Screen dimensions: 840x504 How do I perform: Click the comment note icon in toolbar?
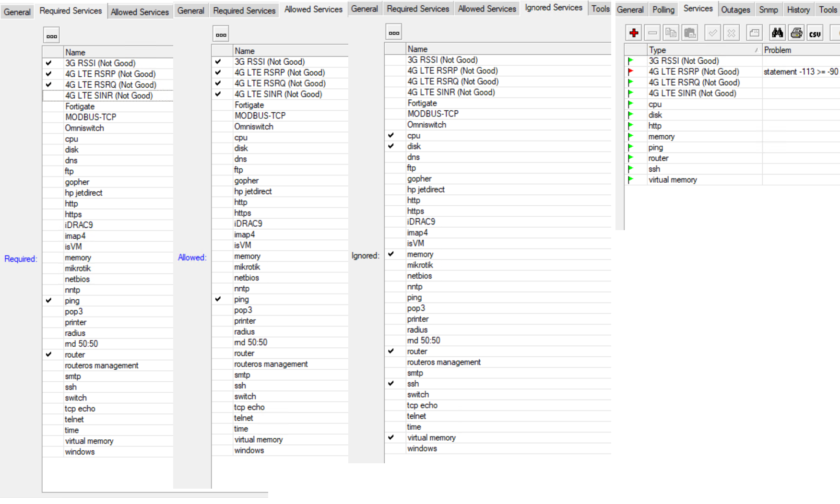[754, 33]
